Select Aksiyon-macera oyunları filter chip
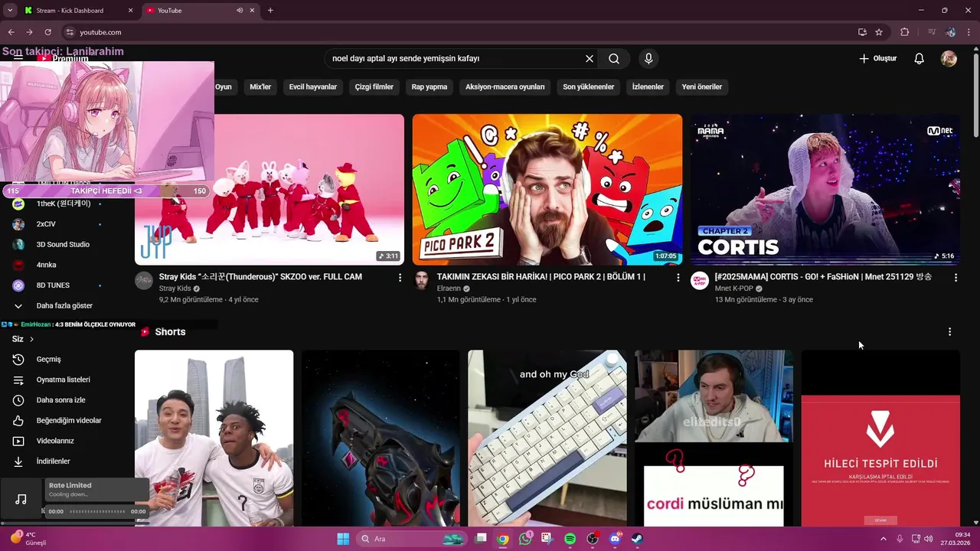The width and height of the screenshot is (980, 551). click(505, 86)
